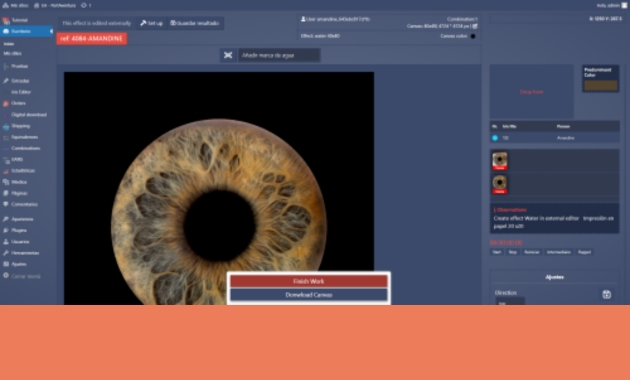Click the Comentarios speech bubble icon

[x=6, y=204]
